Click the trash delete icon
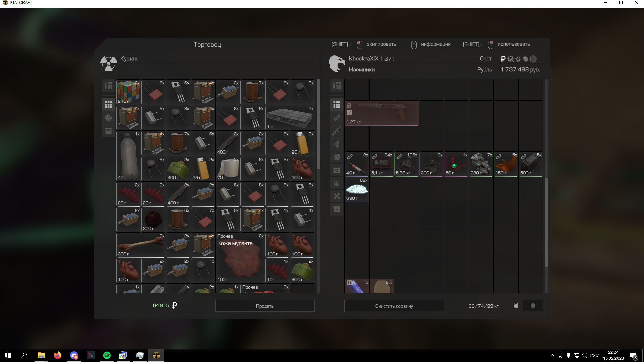This screenshot has width=644, height=362. click(533, 306)
